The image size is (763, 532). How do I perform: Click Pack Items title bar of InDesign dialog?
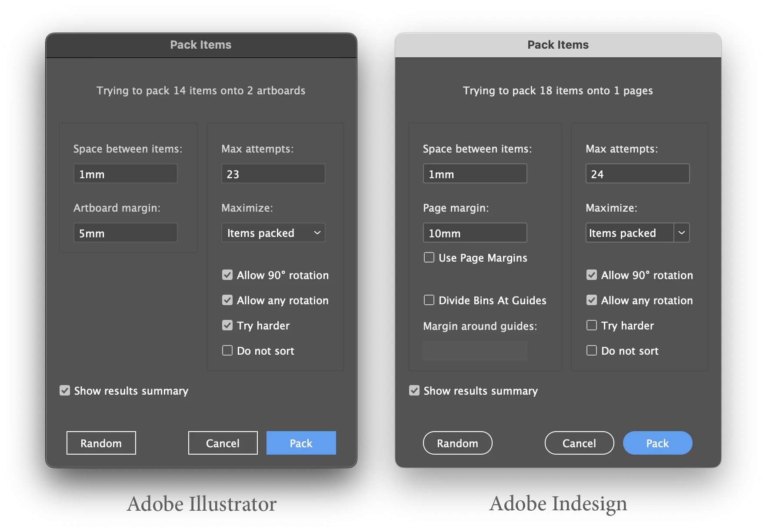click(x=558, y=45)
